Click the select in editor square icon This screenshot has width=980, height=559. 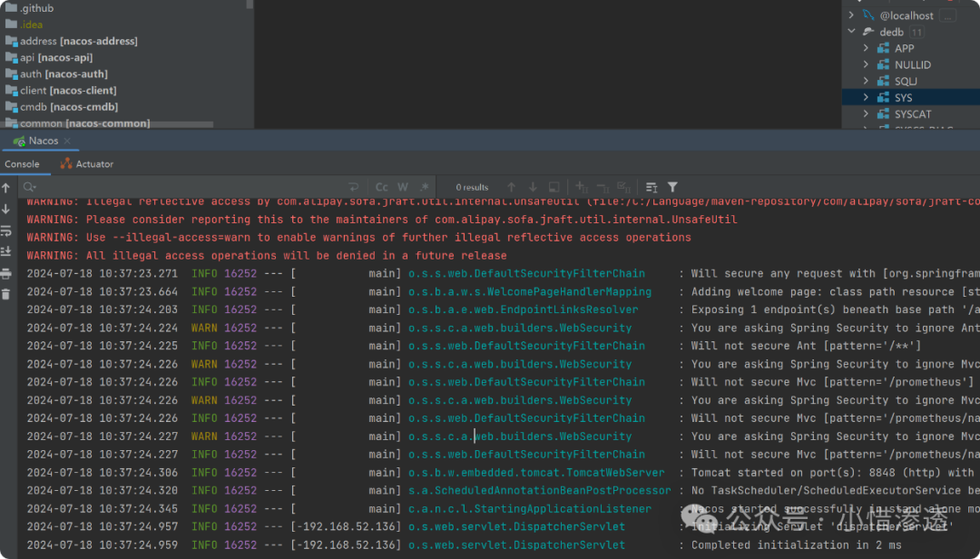[x=554, y=187]
